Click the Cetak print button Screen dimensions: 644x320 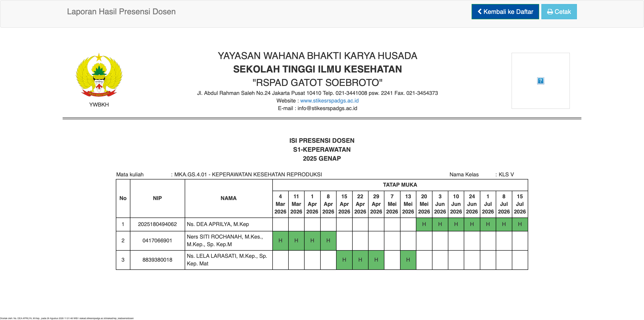559,11
